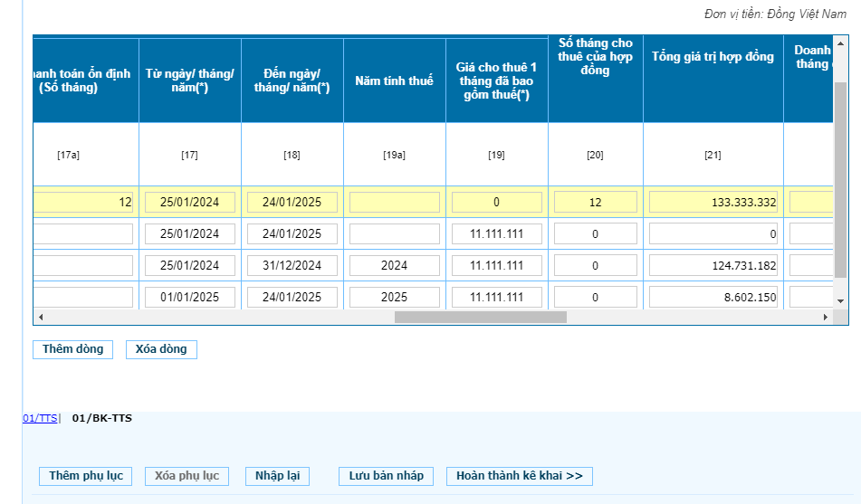The image size is (861, 504).
Task: Open the 01/TTS form link
Action: pos(40,418)
